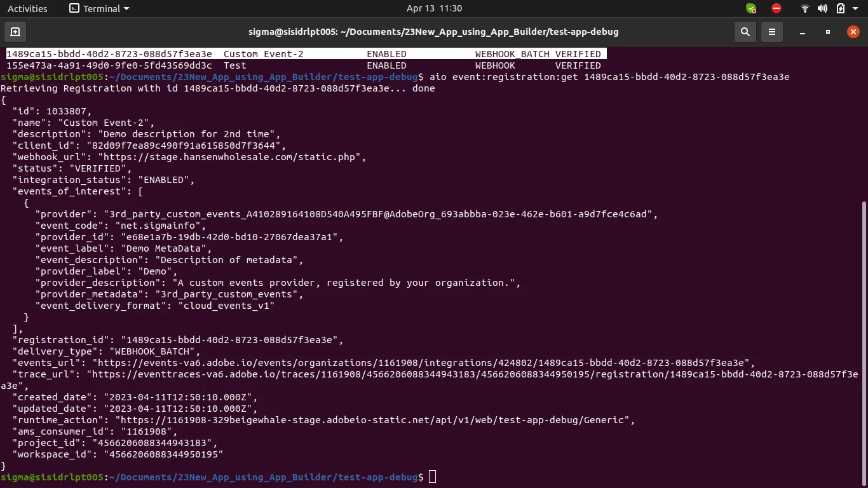
Task: Click the stage.hansenwholesale.com webhook URL
Action: tap(232, 157)
